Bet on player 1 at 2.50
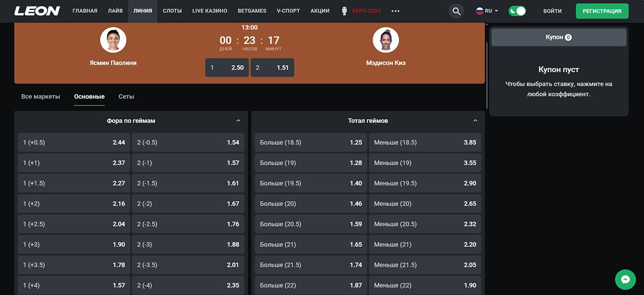 [x=227, y=68]
